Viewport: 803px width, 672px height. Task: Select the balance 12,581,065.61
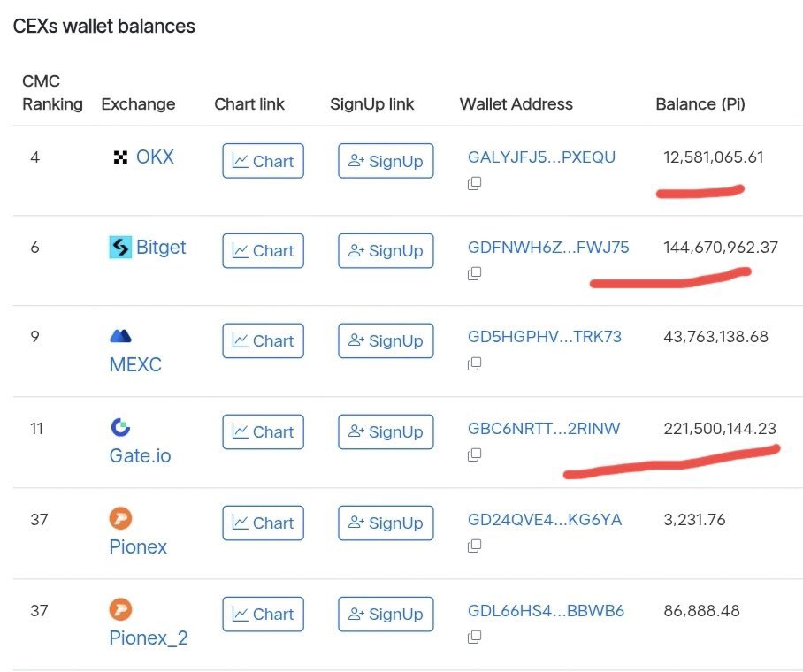pos(714,157)
